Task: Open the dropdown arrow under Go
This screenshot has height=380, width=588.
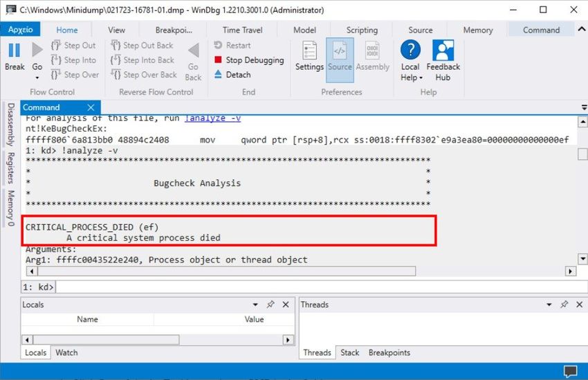Action: tap(37, 78)
